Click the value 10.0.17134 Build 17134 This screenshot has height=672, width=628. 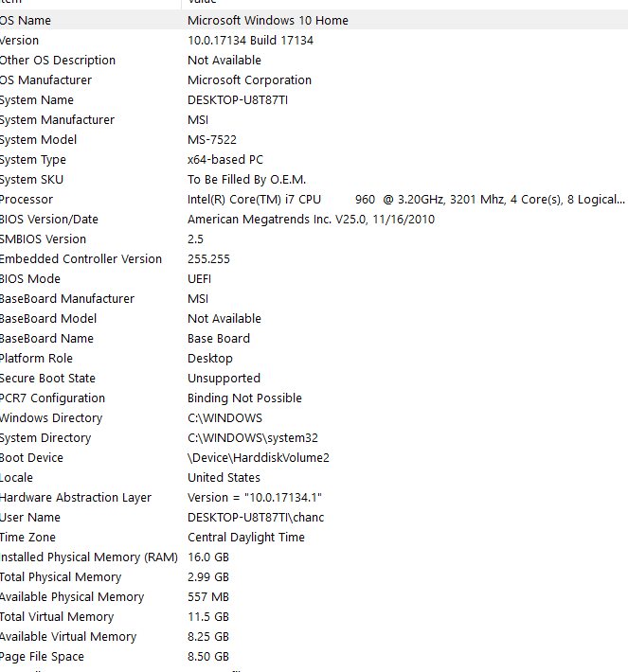(250, 41)
